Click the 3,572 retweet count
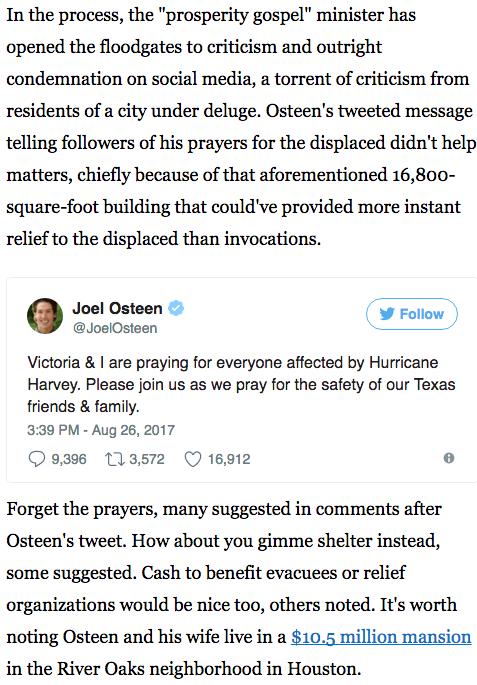The width and height of the screenshot is (477, 685). tap(147, 459)
